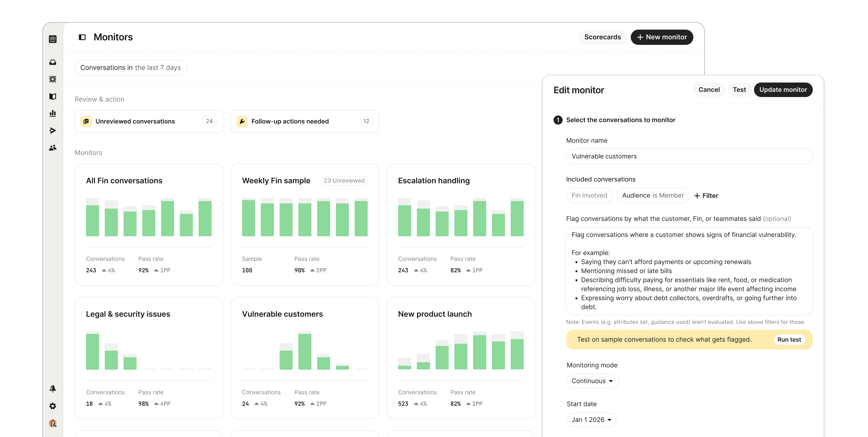Click the Audience is Member filter chip

tap(653, 195)
